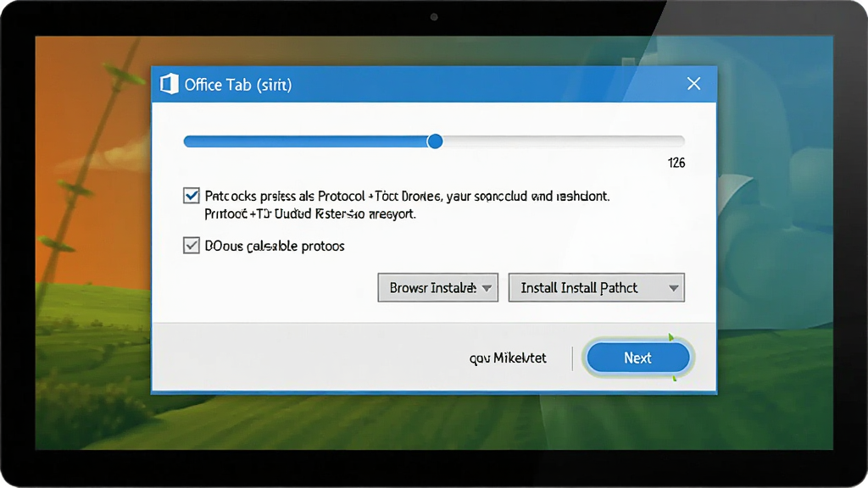The height and width of the screenshot is (488, 868).
Task: Click the blue slider handle
Action: [435, 141]
